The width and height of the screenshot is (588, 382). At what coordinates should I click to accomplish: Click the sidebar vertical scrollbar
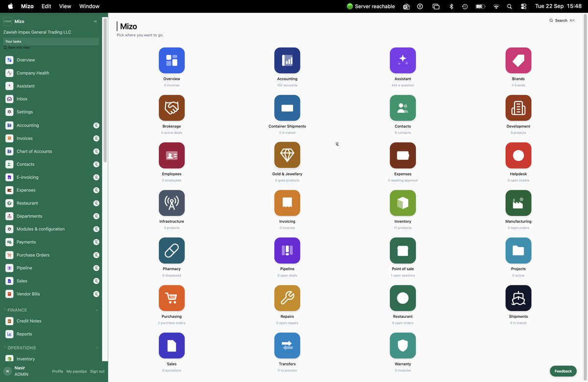[105, 91]
